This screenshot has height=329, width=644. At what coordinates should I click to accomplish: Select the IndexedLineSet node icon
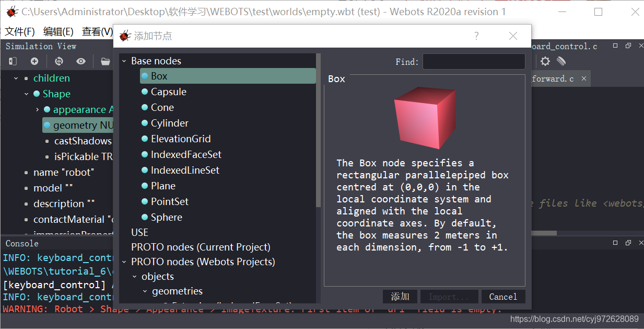tap(145, 171)
